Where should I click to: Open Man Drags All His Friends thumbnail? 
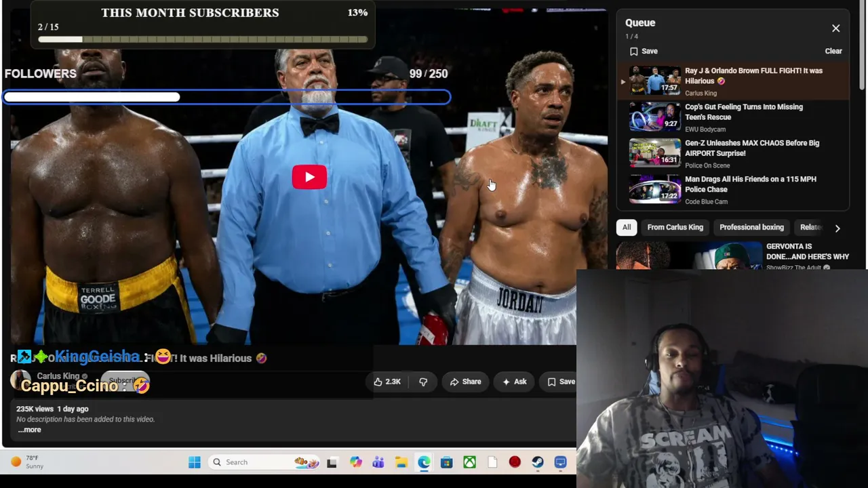[x=654, y=189]
